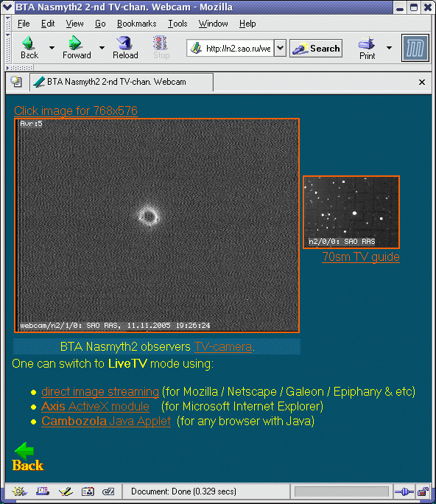Screen dimensions: 436x504
Task: Expand the collapsed personal toolbar grippy
Action: 19,68
